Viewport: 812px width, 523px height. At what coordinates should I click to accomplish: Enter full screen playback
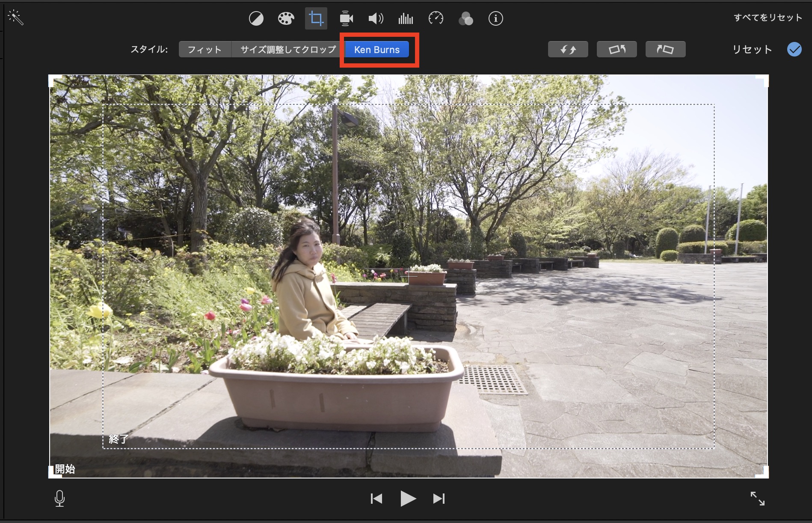pyautogui.click(x=758, y=499)
